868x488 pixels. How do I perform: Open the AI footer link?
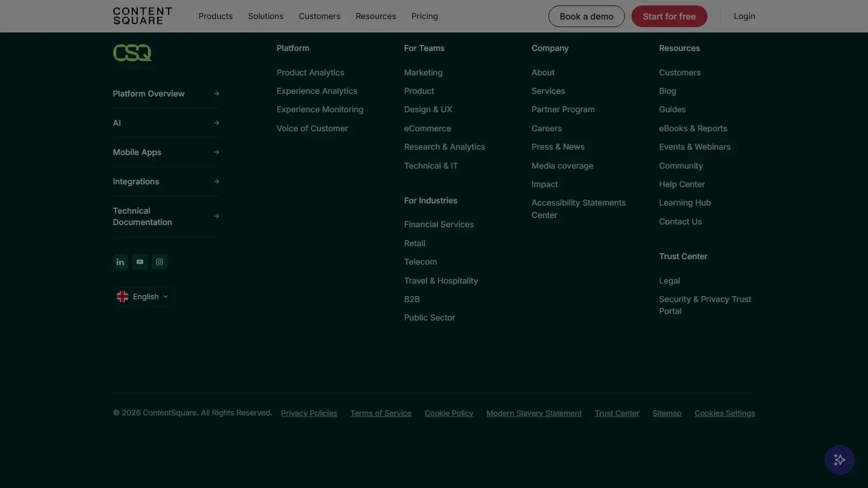click(117, 123)
